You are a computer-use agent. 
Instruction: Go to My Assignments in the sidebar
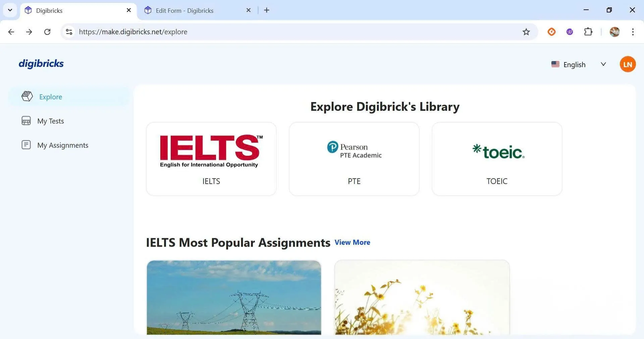(63, 145)
